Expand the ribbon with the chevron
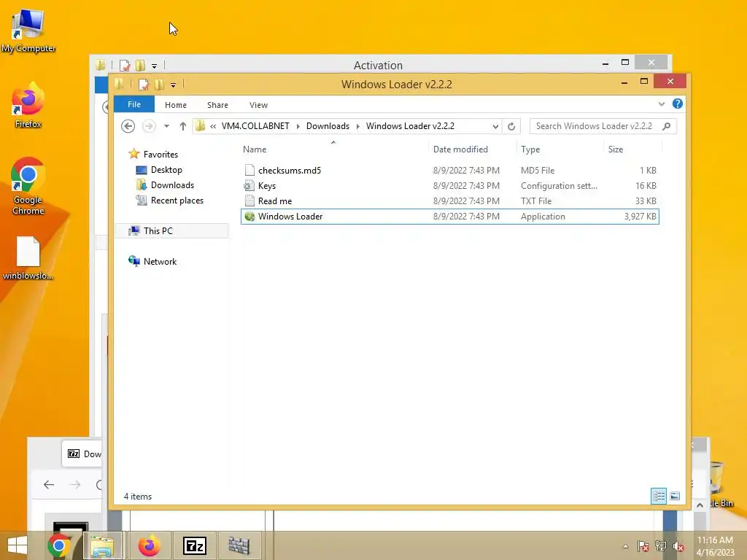 [661, 104]
